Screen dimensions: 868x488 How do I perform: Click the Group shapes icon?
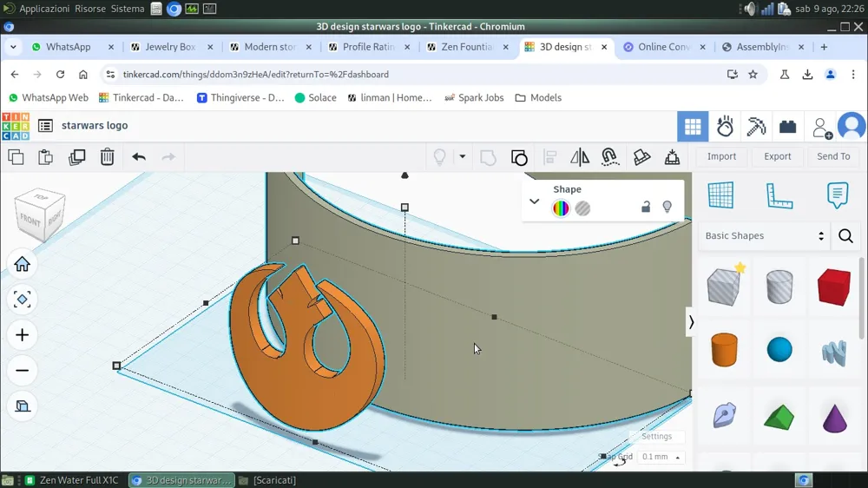[488, 157]
